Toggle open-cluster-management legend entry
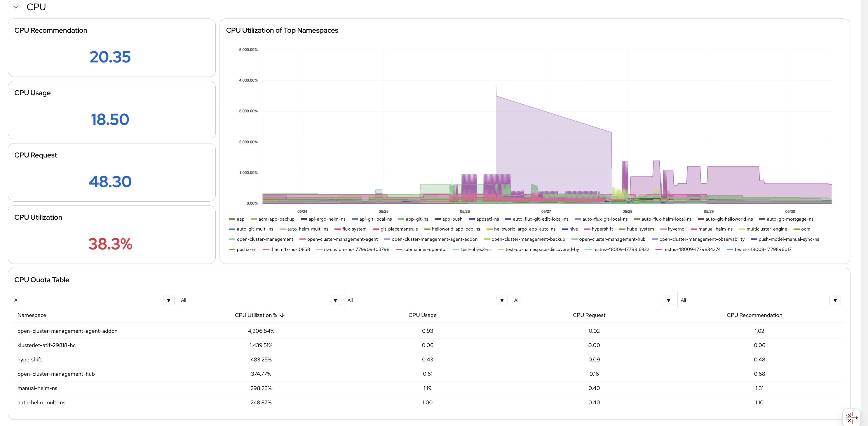The height and width of the screenshot is (426, 868). pos(261,239)
